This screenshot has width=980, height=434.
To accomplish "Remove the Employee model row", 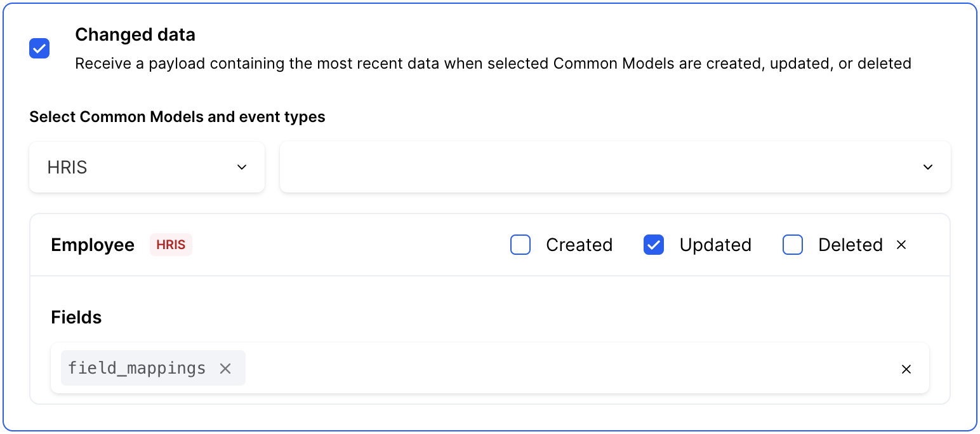I will point(901,245).
